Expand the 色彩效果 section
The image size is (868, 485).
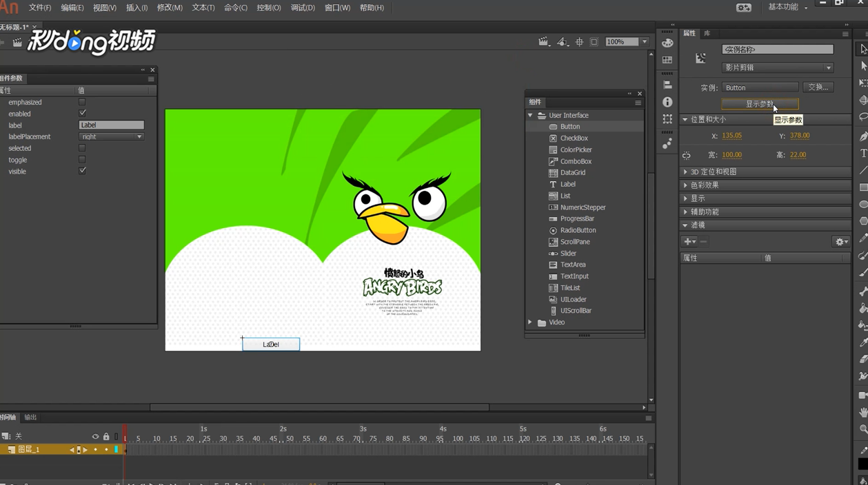click(x=685, y=185)
